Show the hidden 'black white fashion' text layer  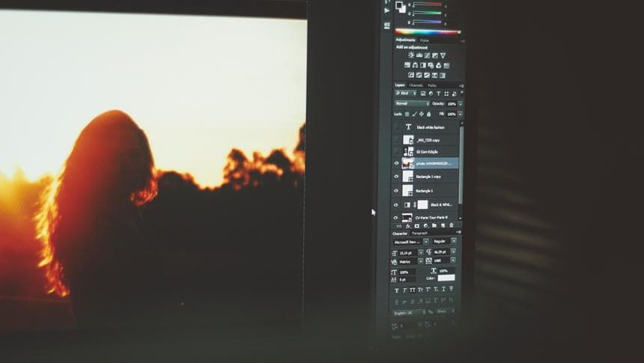[396, 127]
